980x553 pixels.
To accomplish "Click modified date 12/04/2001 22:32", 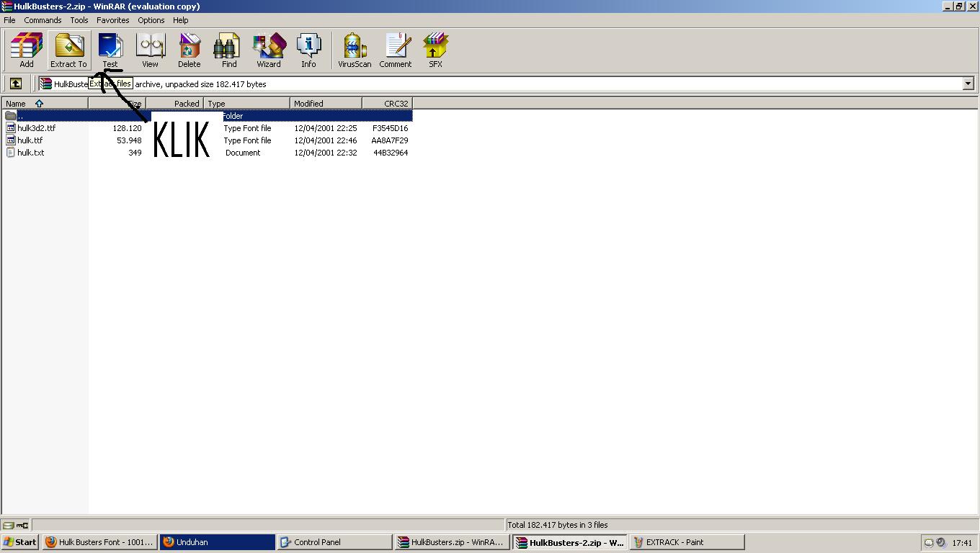I will click(325, 153).
